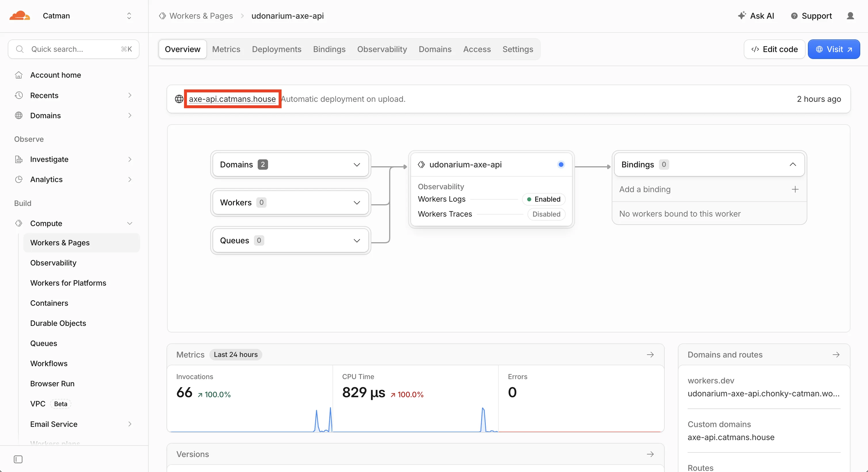Expand the Investigate sidebar chevron

tap(130, 159)
